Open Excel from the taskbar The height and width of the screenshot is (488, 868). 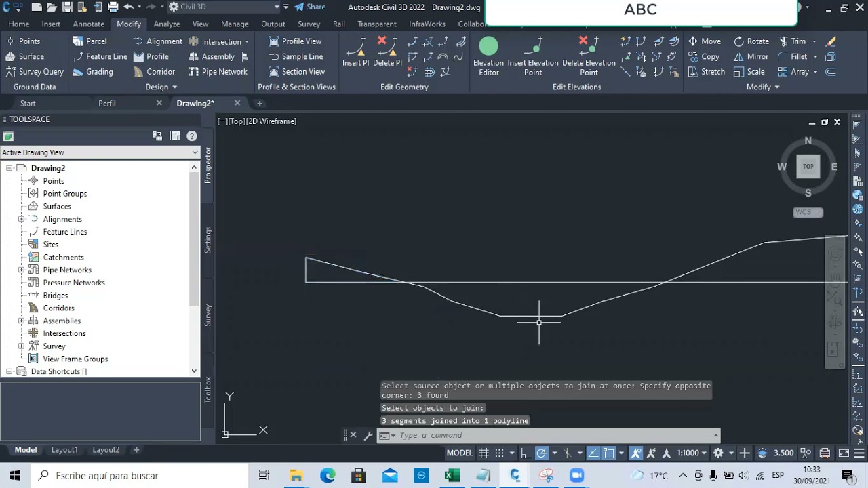pyautogui.click(x=452, y=476)
